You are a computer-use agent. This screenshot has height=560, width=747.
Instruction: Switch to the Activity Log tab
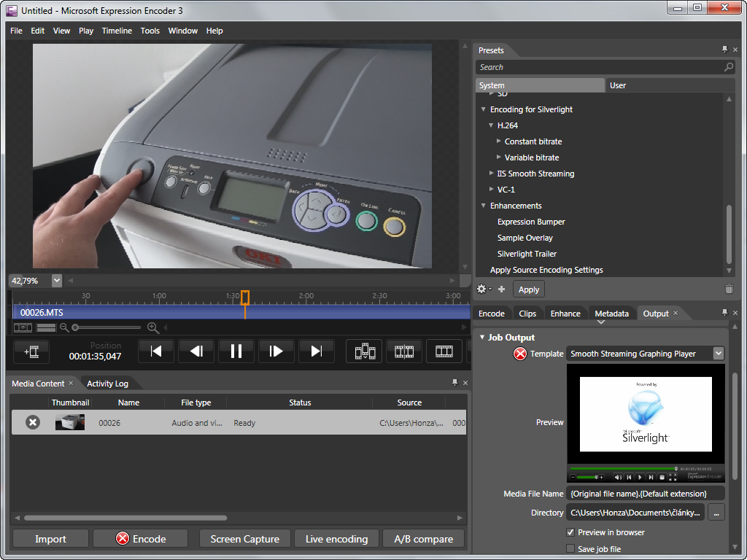(107, 384)
